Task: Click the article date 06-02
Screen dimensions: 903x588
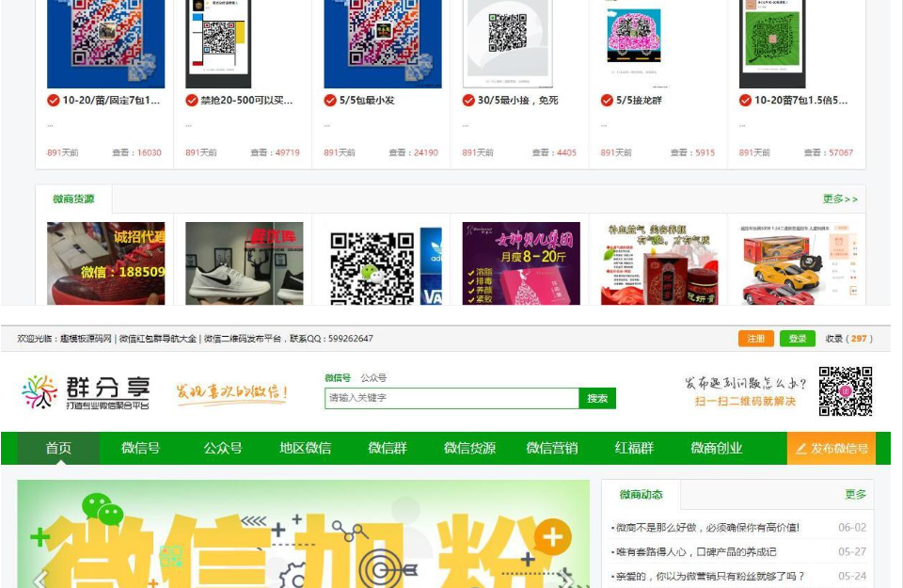Action: pos(852,528)
